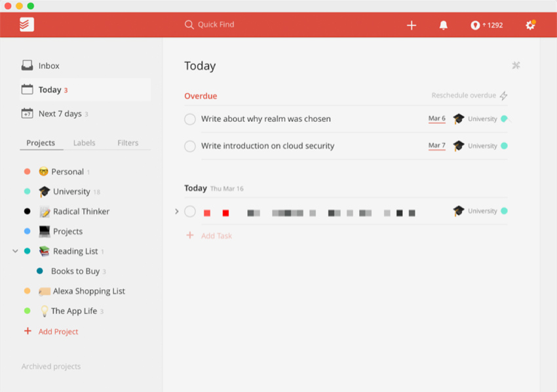Click graduation cap icon on cloud security task
The width and height of the screenshot is (557, 392).
(459, 146)
